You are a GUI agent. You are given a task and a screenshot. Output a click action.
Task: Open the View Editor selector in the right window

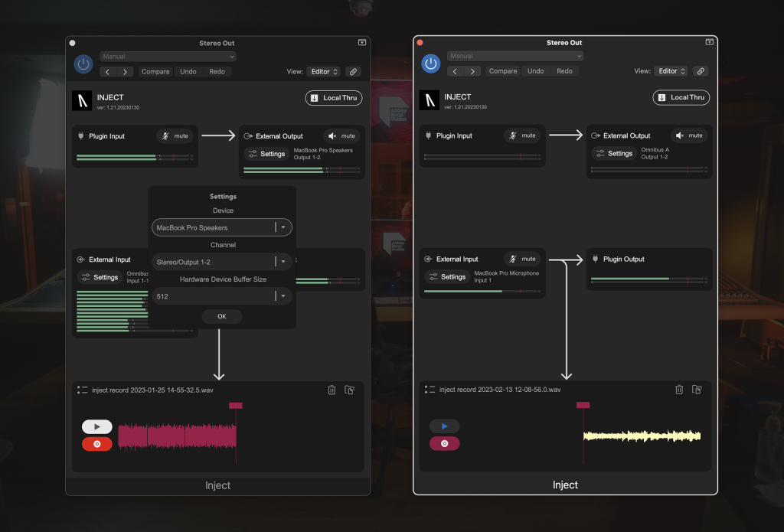click(x=671, y=71)
